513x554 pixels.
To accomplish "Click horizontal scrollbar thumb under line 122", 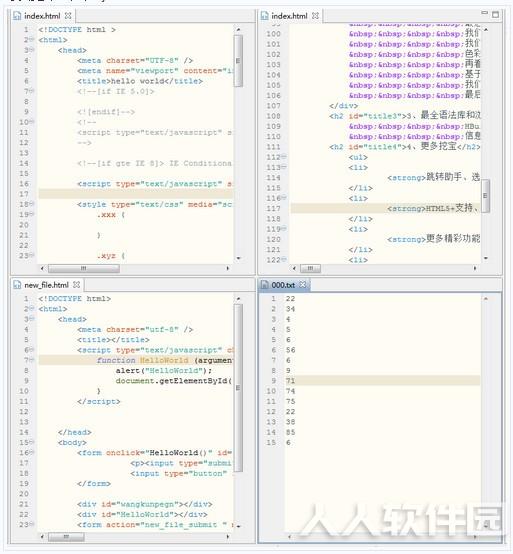I will pos(310,269).
